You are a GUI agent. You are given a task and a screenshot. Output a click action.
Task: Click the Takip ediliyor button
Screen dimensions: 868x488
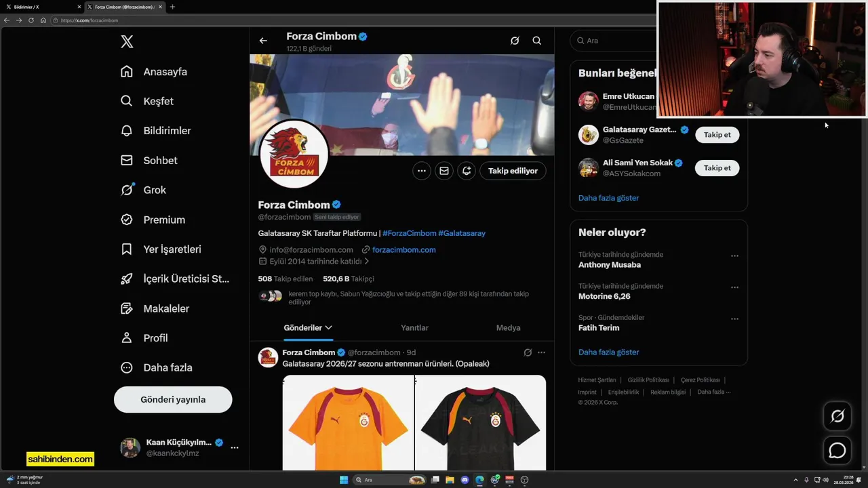(x=513, y=171)
